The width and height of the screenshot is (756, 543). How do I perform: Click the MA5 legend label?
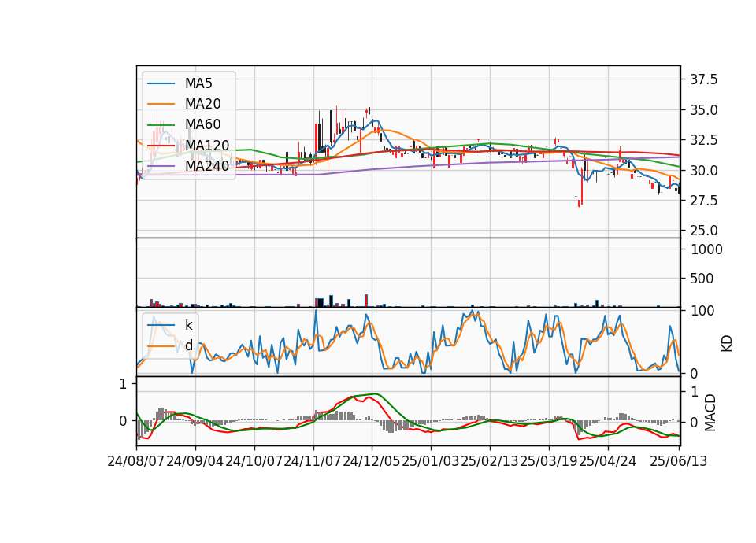198,83
